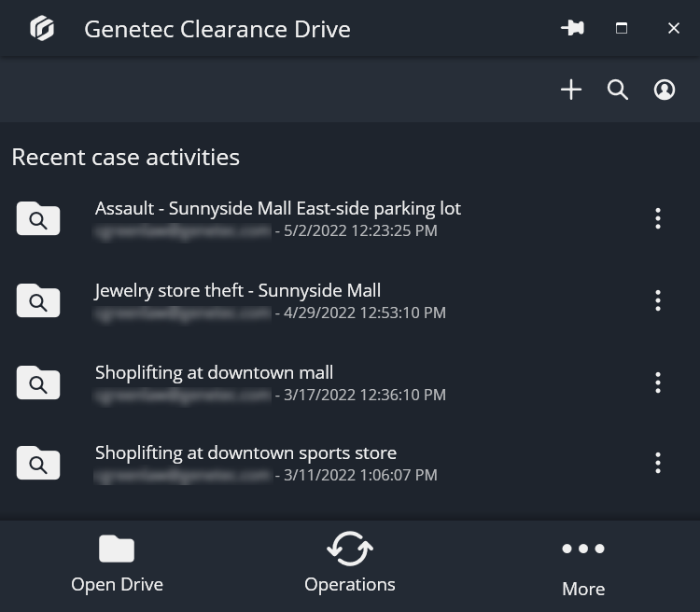Close the Genetec Clearance Drive window
Screen dimensions: 700x612
click(x=674, y=28)
